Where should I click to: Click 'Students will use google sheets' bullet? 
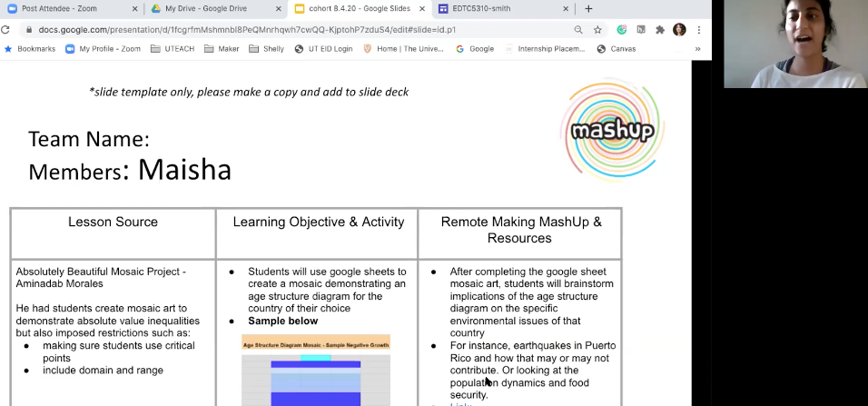327,290
